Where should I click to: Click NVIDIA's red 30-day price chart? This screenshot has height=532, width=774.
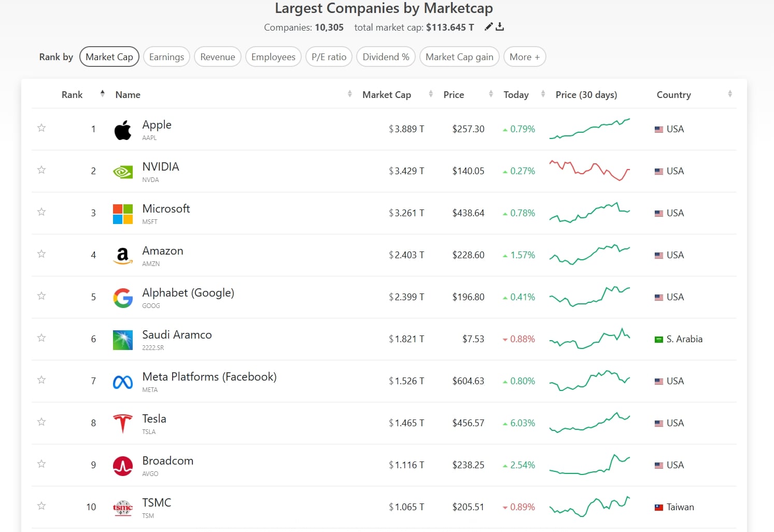589,171
